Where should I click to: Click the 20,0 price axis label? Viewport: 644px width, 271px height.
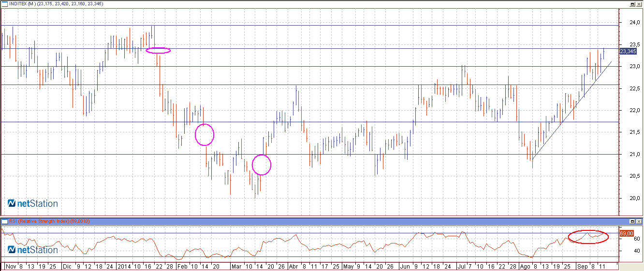click(x=635, y=198)
